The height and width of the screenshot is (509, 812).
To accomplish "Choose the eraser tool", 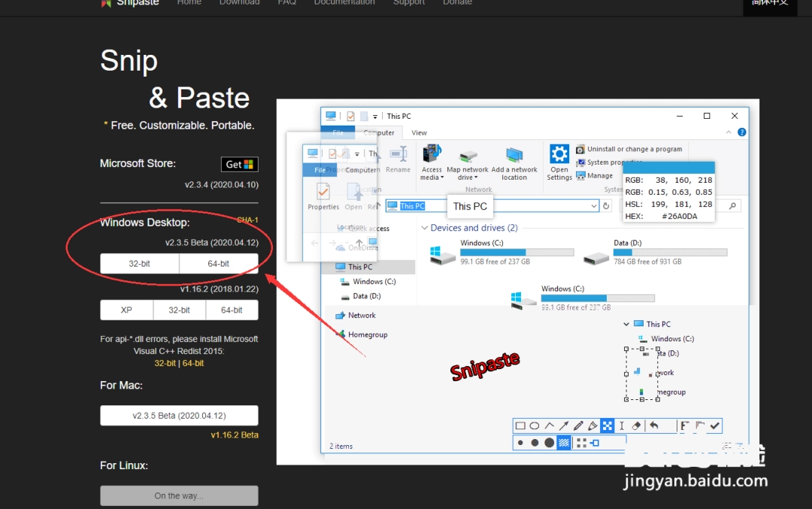I will pos(636,426).
